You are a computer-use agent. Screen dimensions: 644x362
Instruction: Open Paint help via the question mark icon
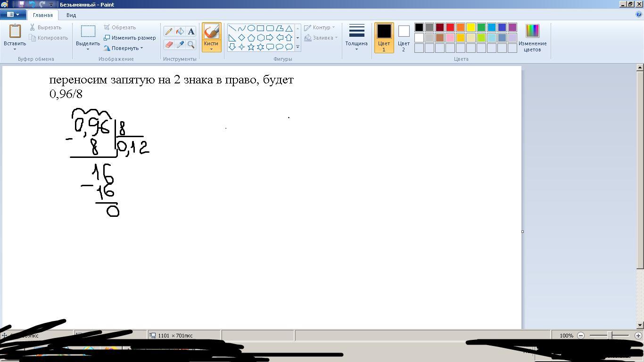click(639, 15)
